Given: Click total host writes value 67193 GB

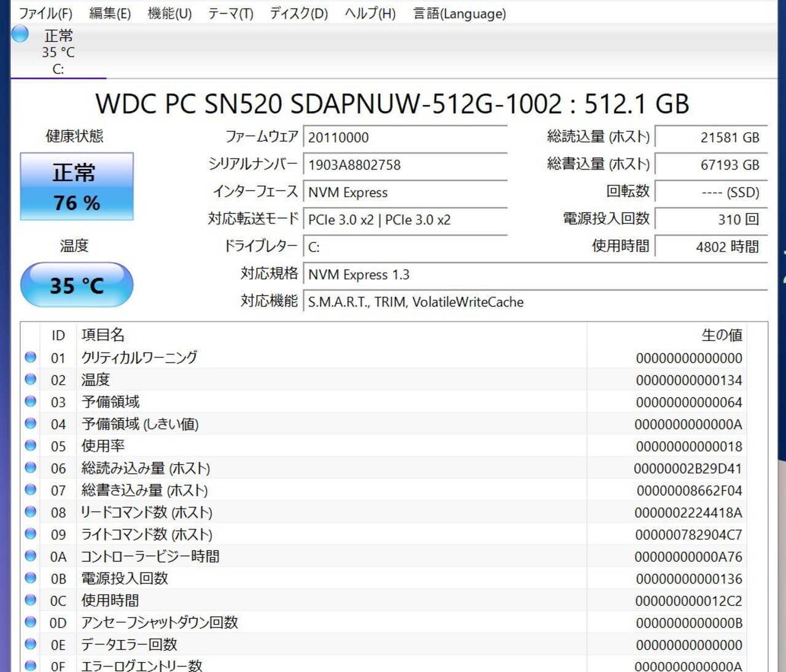Looking at the screenshot, I should point(711,165).
